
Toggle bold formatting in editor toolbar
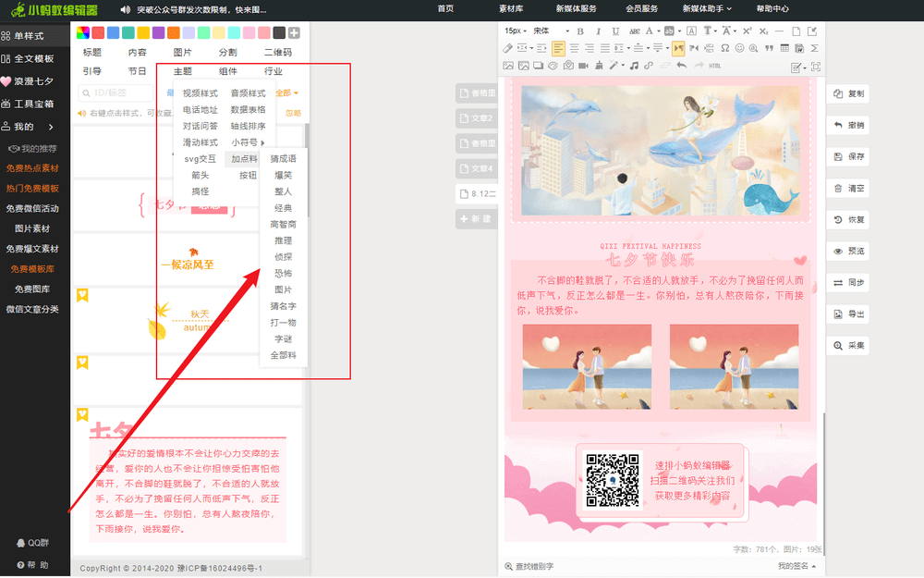point(580,31)
